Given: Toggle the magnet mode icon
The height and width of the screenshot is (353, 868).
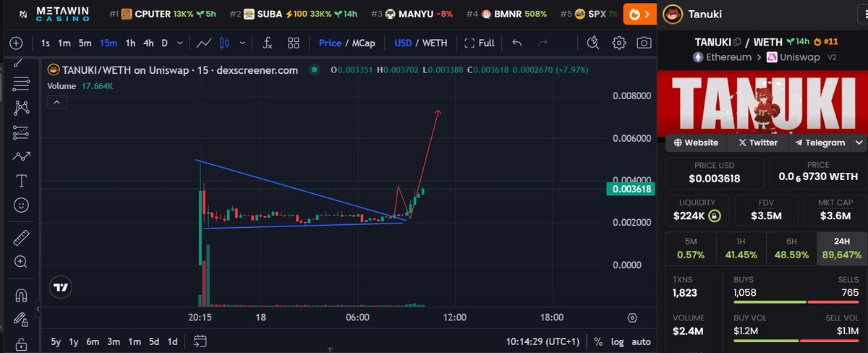Looking at the screenshot, I should coord(21,295).
